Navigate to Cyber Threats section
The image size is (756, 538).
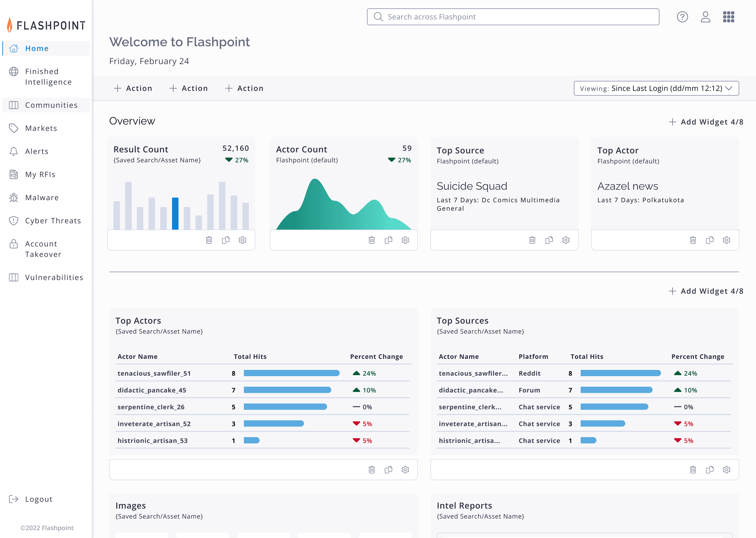53,221
